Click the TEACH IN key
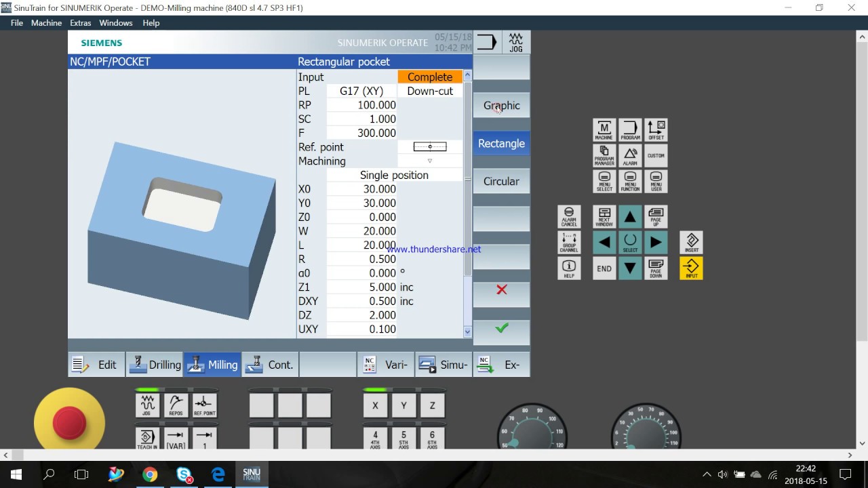This screenshot has width=868, height=488. [147, 438]
